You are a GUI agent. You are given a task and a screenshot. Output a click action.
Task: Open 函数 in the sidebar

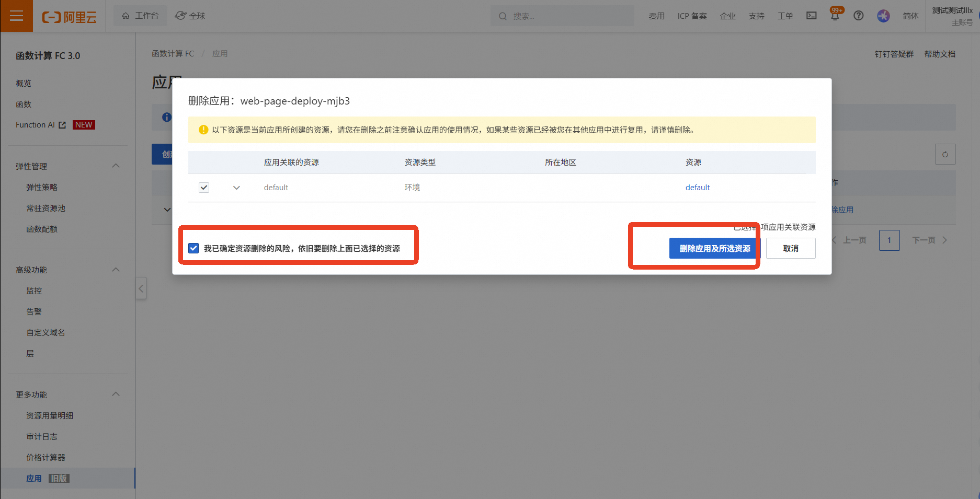(24, 104)
